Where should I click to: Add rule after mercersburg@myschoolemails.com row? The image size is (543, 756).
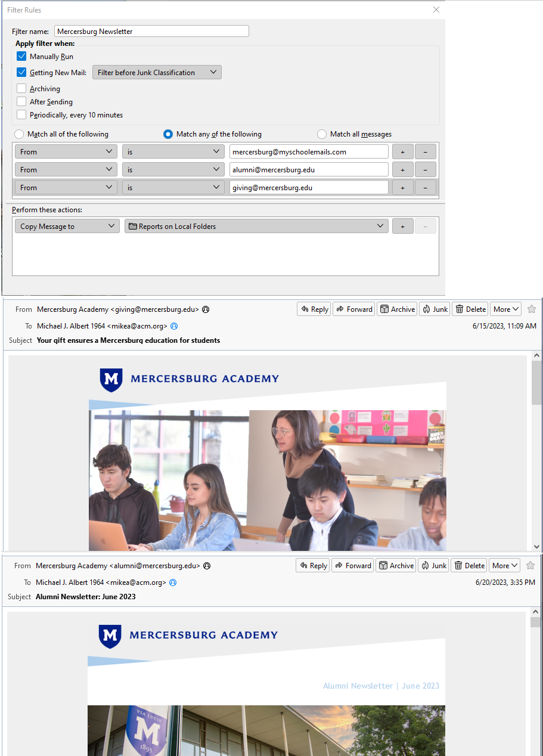click(x=402, y=152)
